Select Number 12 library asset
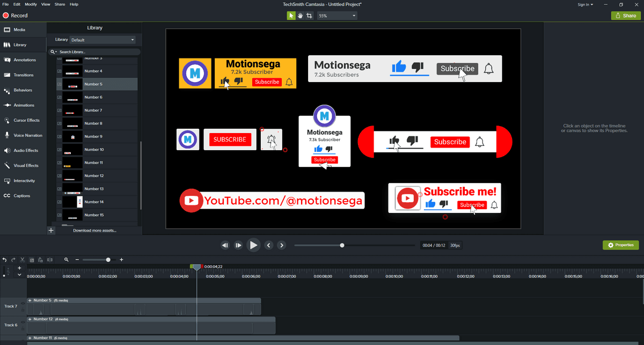 click(97, 175)
